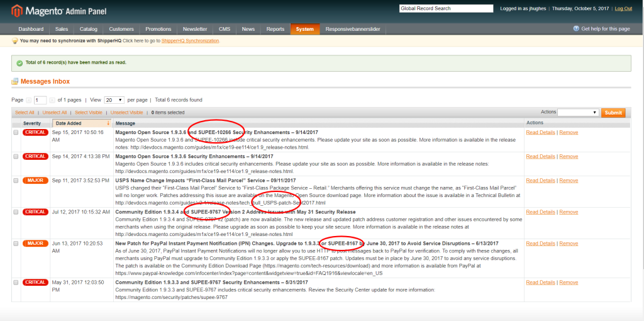
Task: Click the date 'Thursday, October 5, 2017'
Action: (580, 9)
